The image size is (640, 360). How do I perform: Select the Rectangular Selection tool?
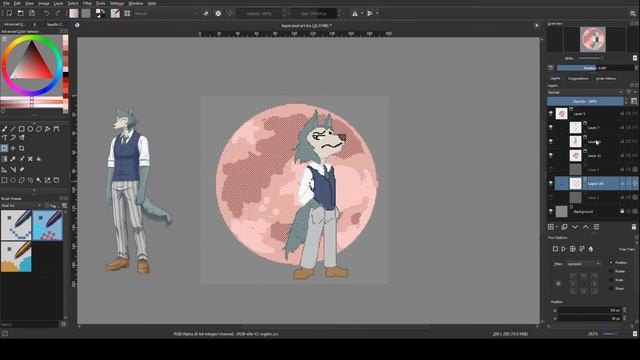(4, 180)
